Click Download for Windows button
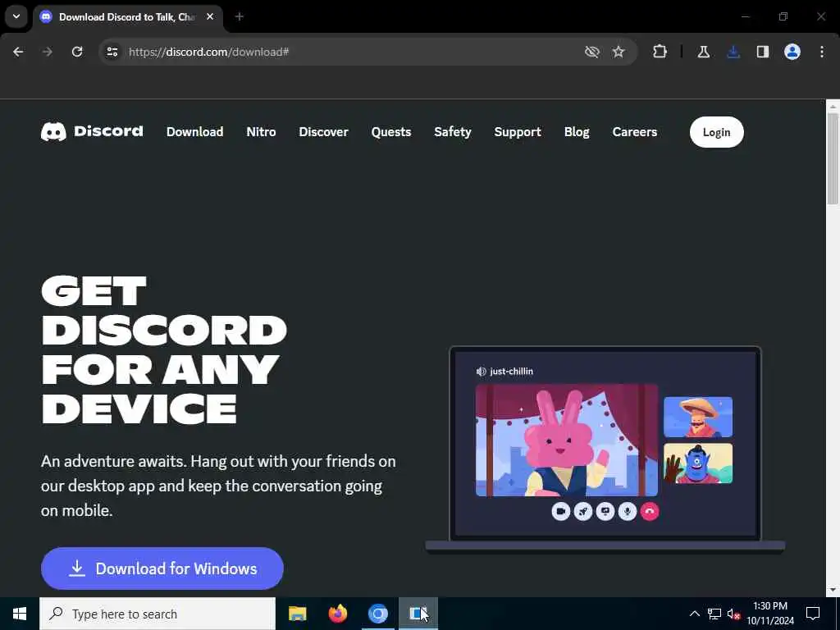Screen dimensions: 840x630 162,568
